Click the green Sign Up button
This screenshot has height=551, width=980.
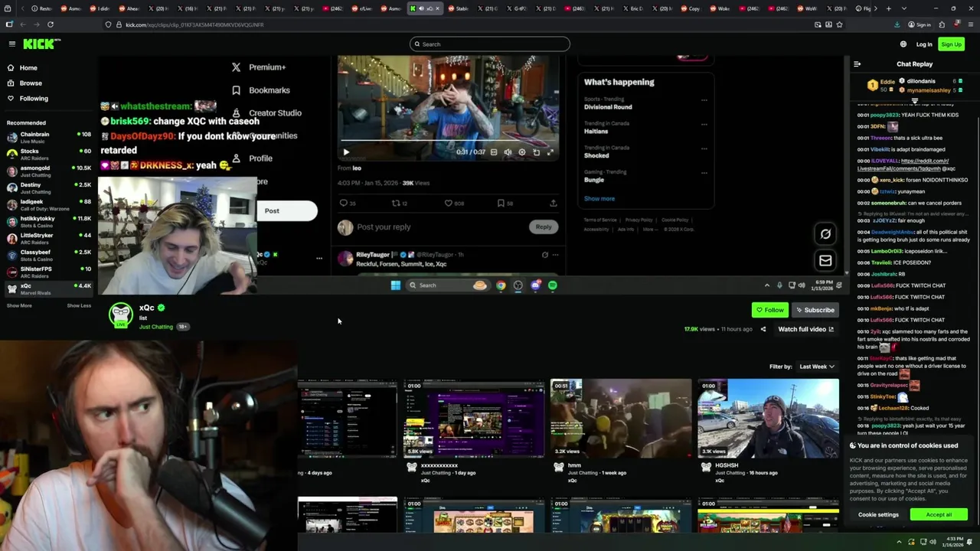point(951,44)
